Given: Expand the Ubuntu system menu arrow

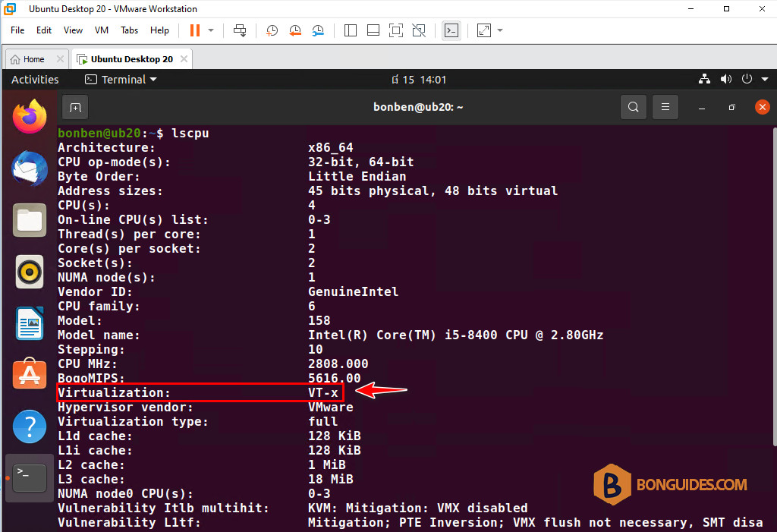Looking at the screenshot, I should click(x=765, y=80).
